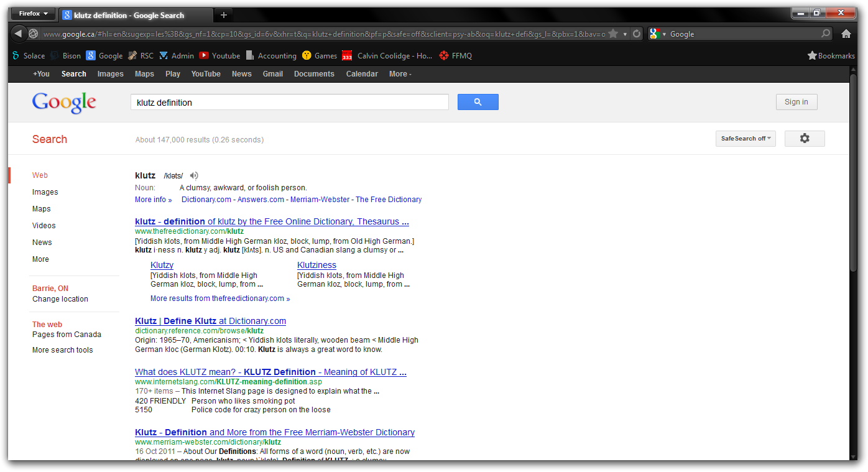
Task: Open Play in the Google bar
Action: tap(173, 74)
